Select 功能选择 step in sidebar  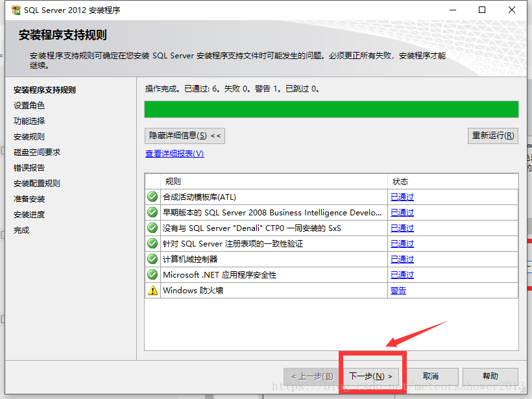[29, 121]
